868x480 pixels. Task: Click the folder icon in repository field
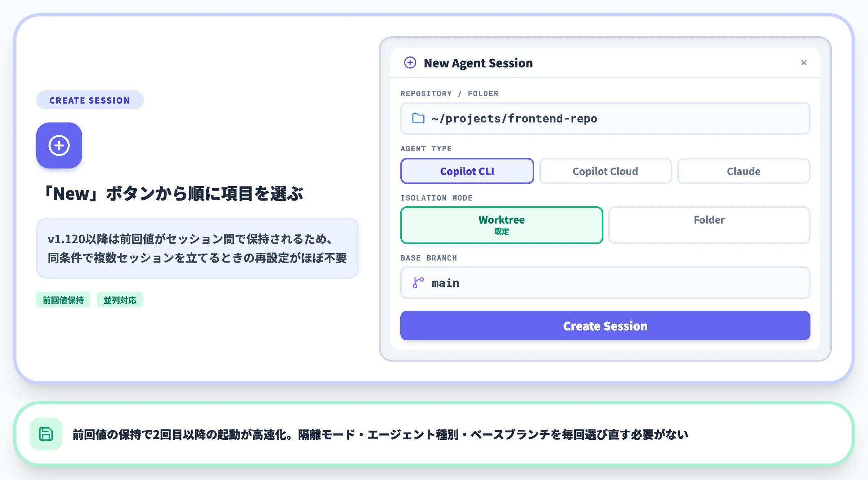pos(418,118)
